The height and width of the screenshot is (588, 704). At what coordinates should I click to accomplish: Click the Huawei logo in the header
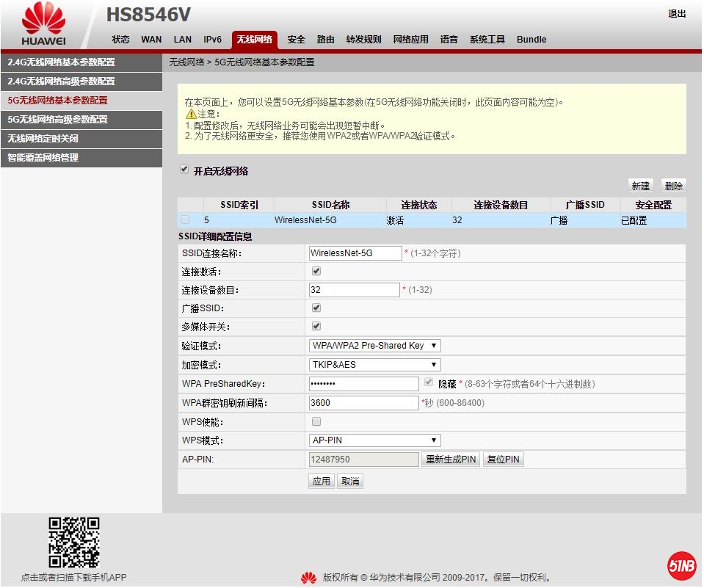(43, 24)
